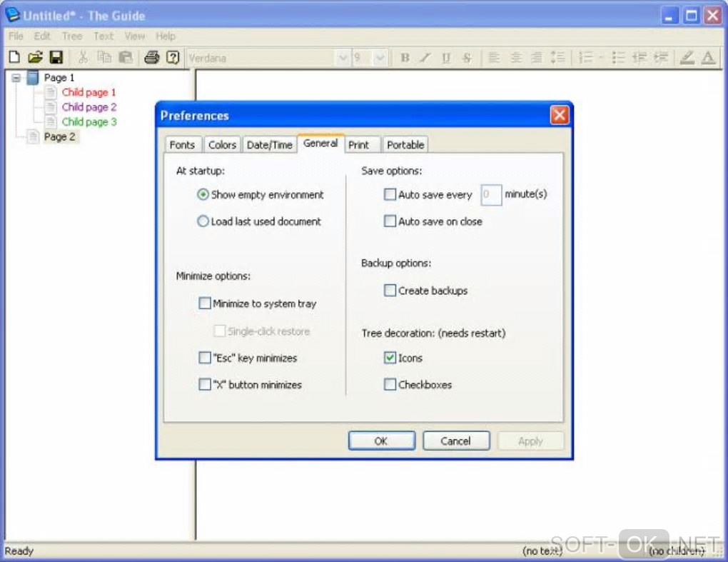Open the File menu
This screenshot has width=728, height=562.
pyautogui.click(x=16, y=36)
